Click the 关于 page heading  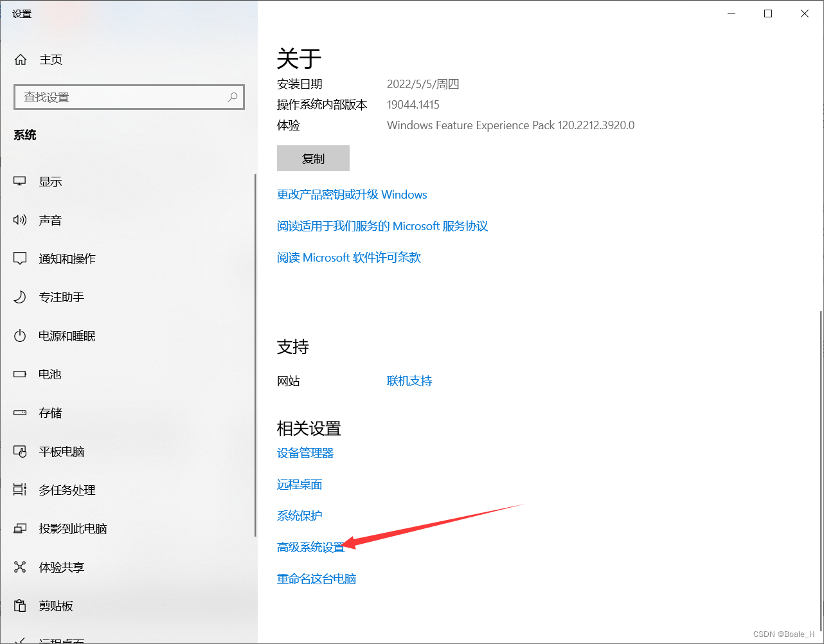tap(299, 58)
